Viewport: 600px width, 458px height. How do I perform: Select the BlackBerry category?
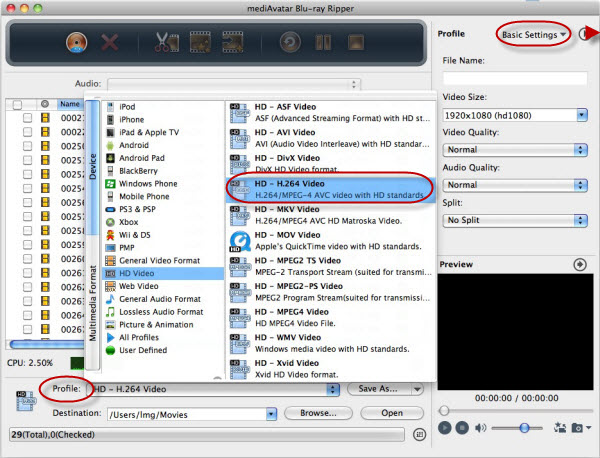(x=163, y=171)
